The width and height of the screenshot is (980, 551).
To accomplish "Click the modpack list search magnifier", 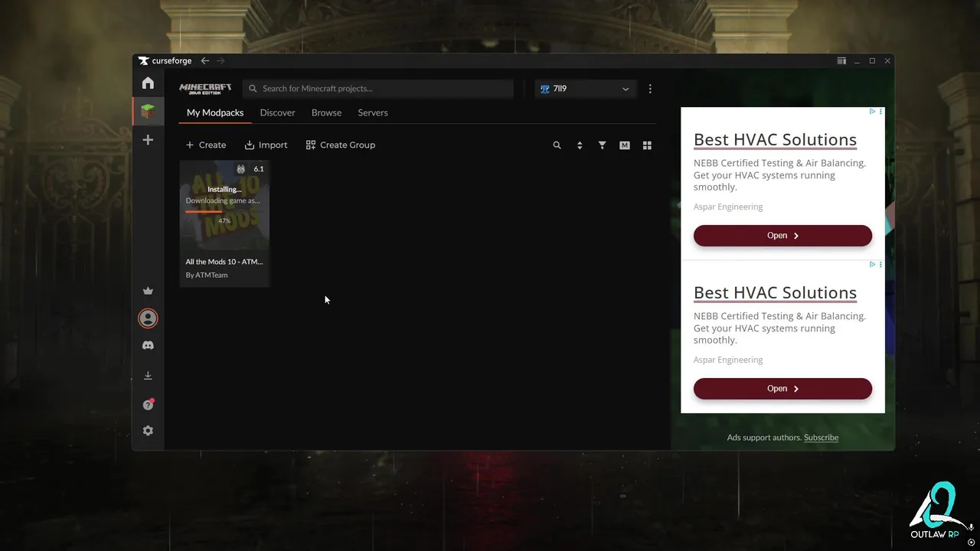I will [557, 145].
